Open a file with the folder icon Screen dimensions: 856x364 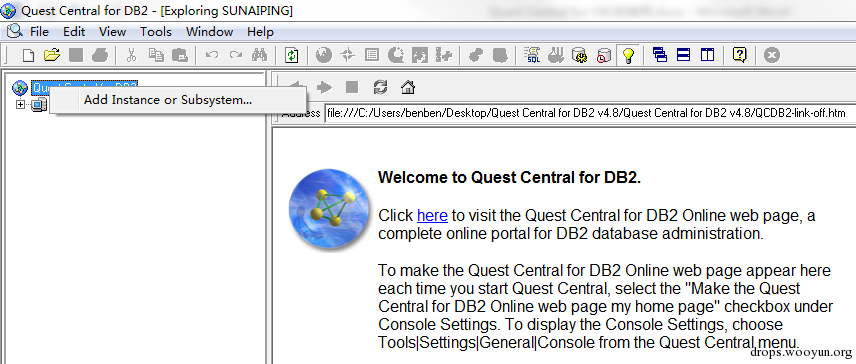point(51,55)
